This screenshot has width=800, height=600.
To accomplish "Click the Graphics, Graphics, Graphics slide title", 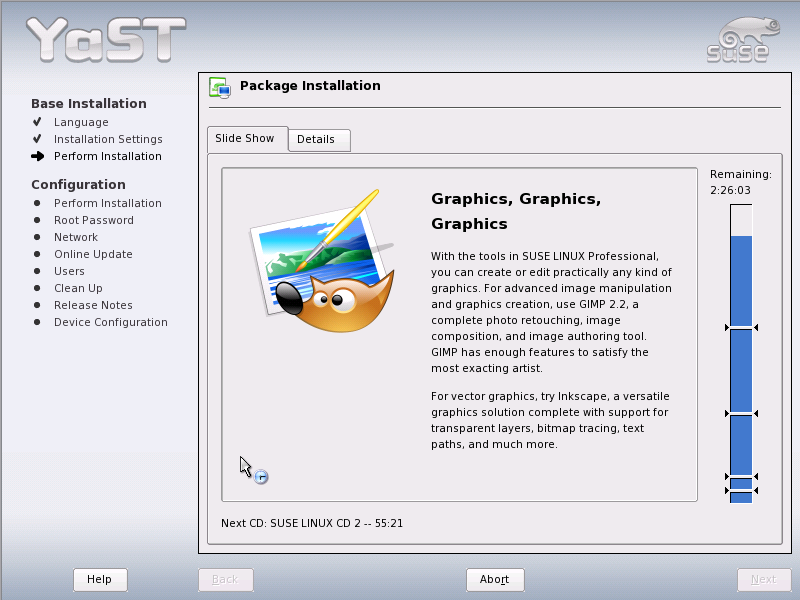I will [x=516, y=211].
